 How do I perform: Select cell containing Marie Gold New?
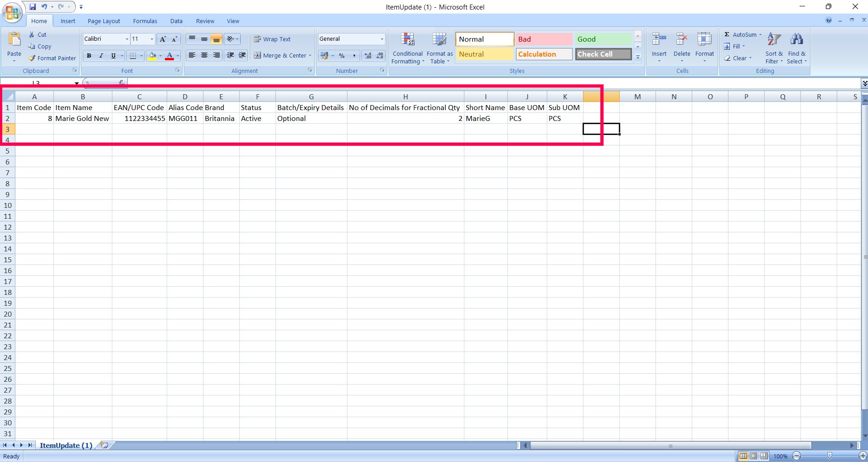tap(82, 118)
